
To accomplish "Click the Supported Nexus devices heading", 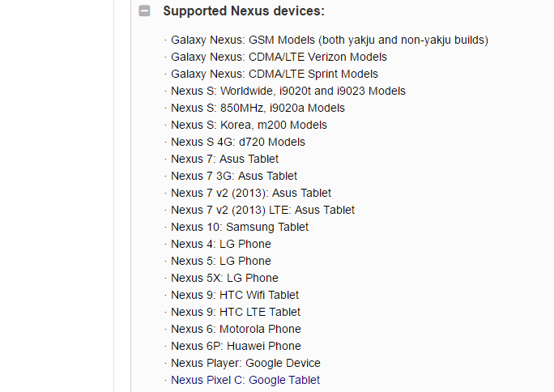I will pyautogui.click(x=244, y=11).
